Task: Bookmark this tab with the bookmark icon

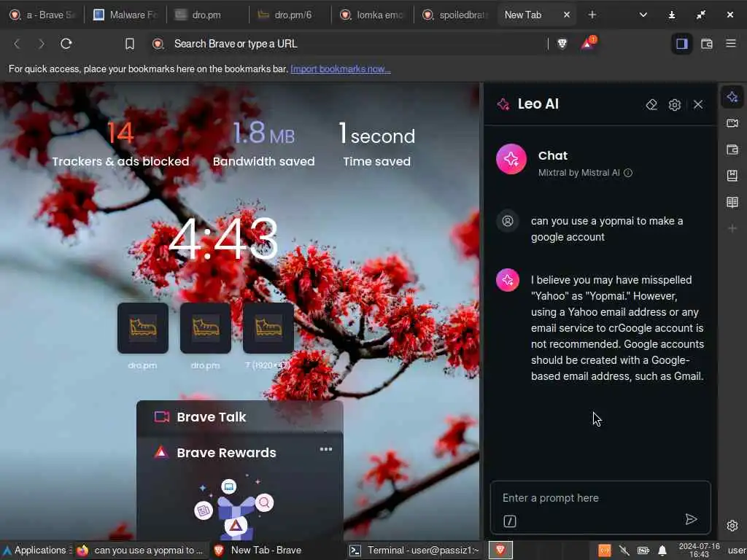Action: click(130, 44)
